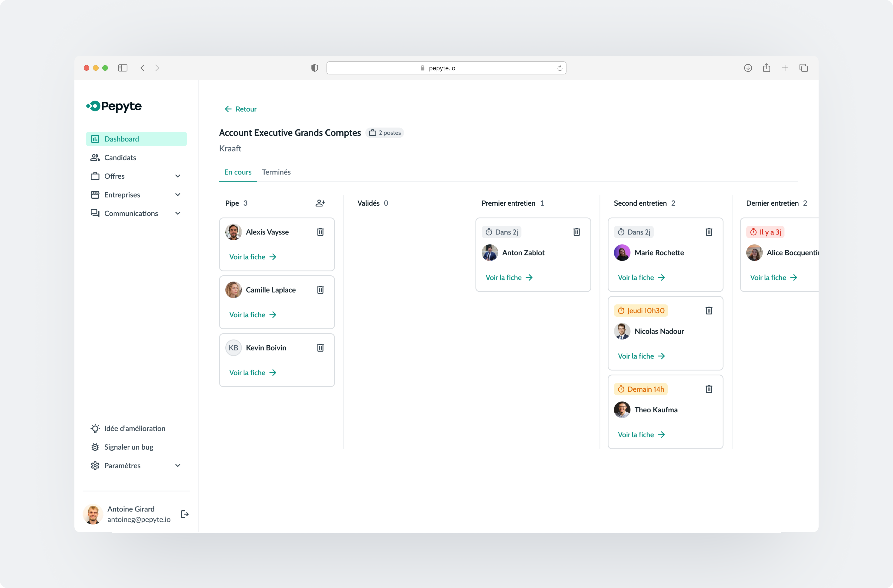
Task: Remove Anton Zablot using the trash icon
Action: pos(577,232)
